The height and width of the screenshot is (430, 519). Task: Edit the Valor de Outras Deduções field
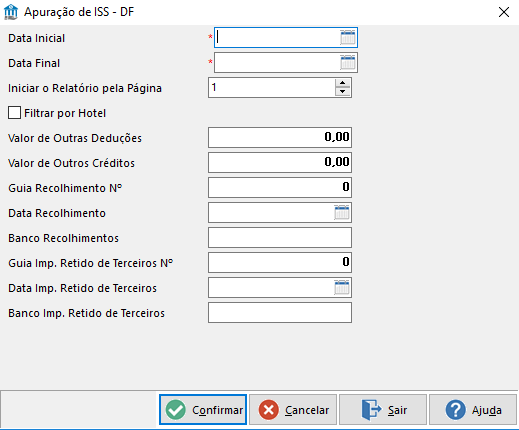[x=280, y=137]
